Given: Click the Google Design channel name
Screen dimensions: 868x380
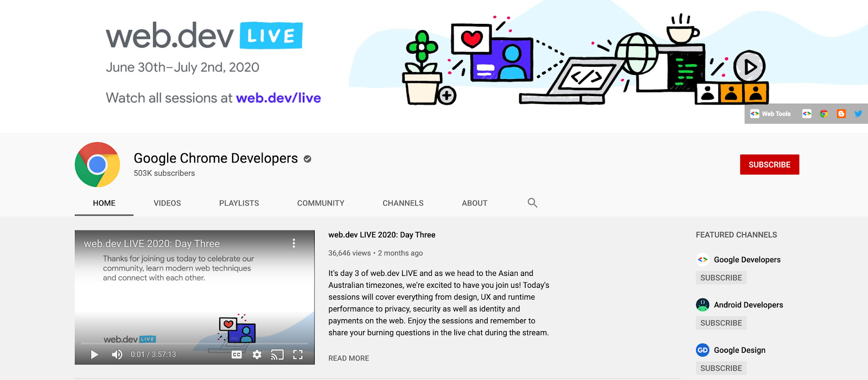Looking at the screenshot, I should click(x=739, y=350).
